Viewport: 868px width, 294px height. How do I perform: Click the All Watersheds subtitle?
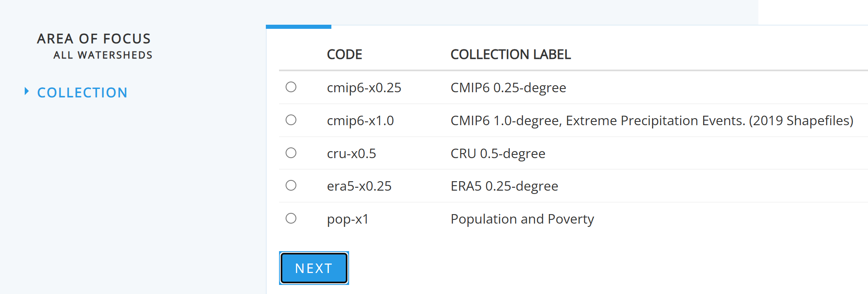(103, 55)
